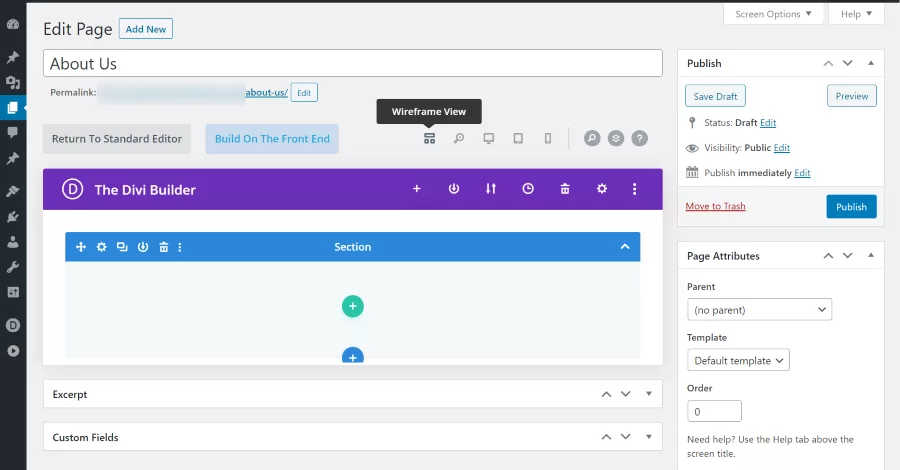
Task: Open Media icon in WordPress sidebar
Action: click(13, 83)
